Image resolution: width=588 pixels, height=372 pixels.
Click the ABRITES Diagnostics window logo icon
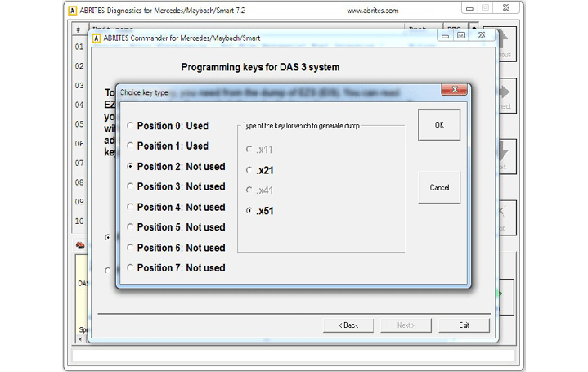(73, 11)
